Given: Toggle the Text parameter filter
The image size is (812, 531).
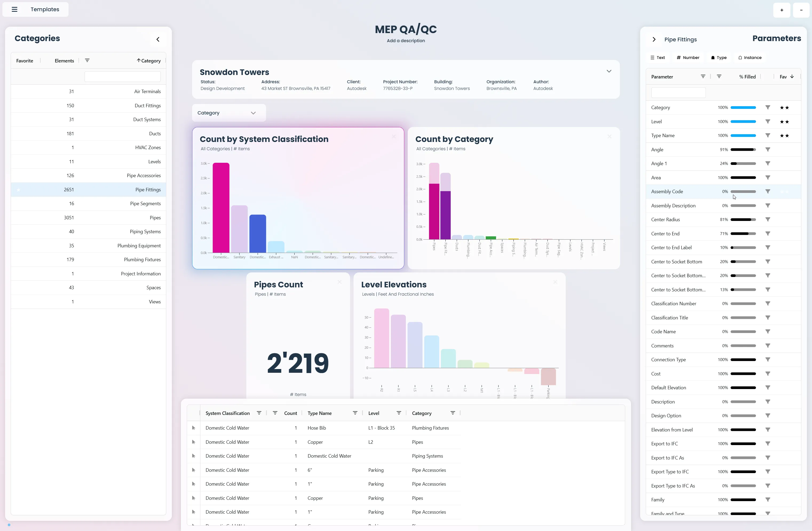Looking at the screenshot, I should coord(657,58).
